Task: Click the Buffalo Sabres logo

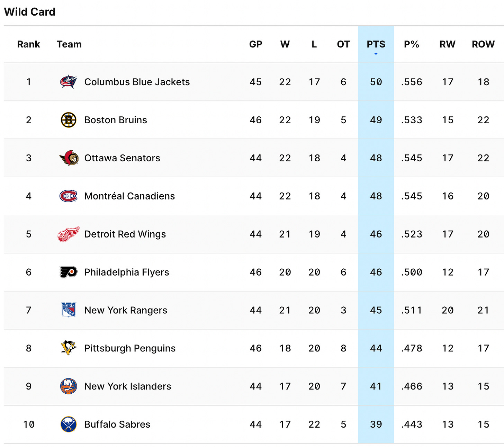Action: tap(69, 424)
